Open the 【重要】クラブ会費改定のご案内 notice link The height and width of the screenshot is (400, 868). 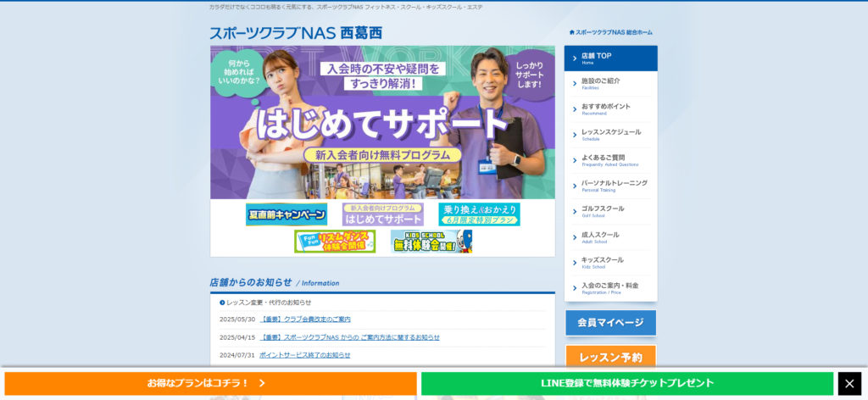click(305, 319)
